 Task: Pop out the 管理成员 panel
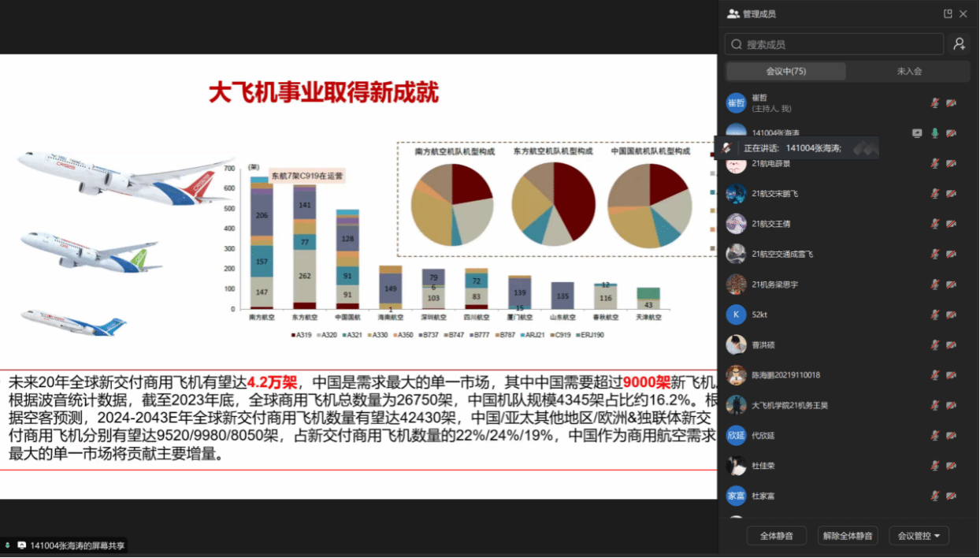tap(948, 13)
